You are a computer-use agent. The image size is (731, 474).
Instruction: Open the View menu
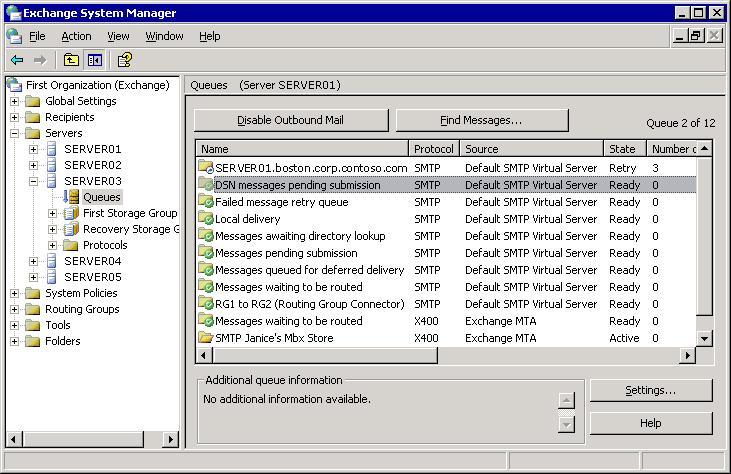point(118,36)
